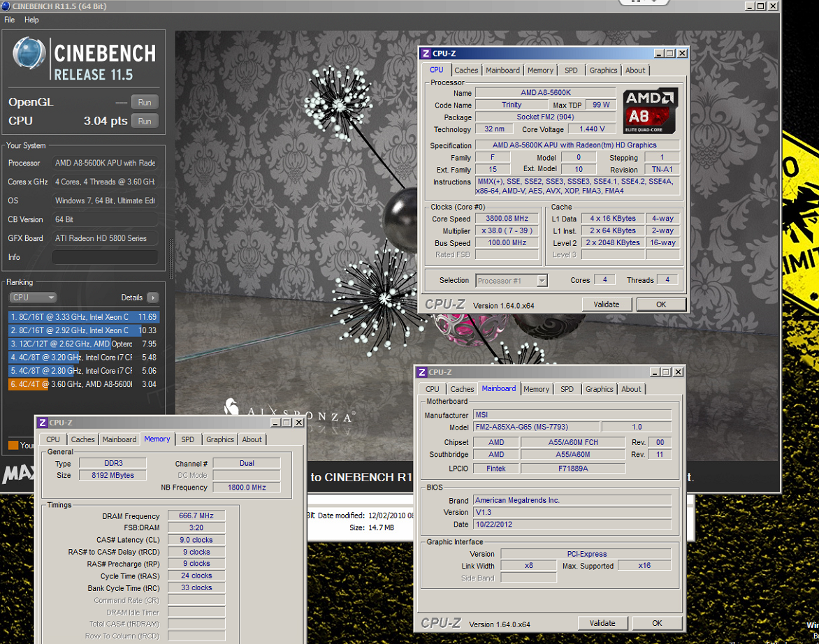This screenshot has height=644, width=819.
Task: Click the CPU-Z title icon of the Mainboard window
Action: tap(422, 372)
